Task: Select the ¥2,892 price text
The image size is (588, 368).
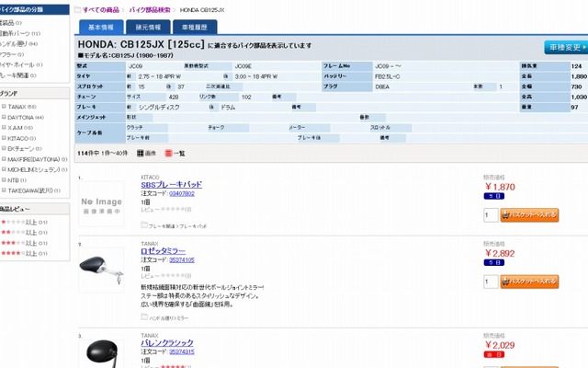Action: point(500,253)
